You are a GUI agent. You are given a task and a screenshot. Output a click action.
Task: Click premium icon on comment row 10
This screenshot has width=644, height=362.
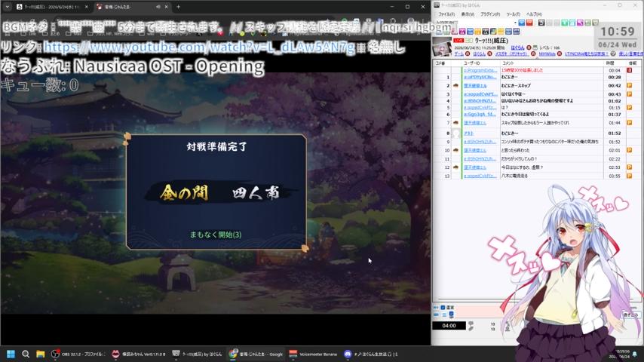tap(629, 150)
